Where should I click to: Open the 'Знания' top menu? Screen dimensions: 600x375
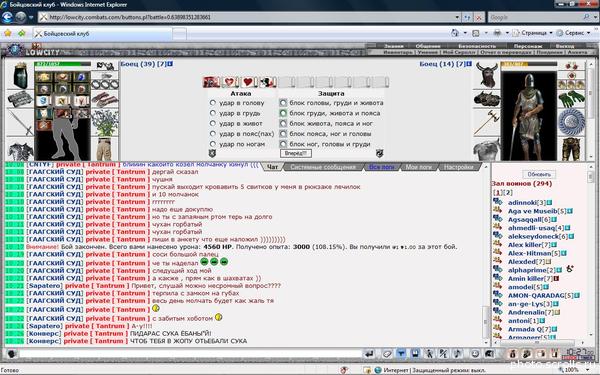click(394, 46)
